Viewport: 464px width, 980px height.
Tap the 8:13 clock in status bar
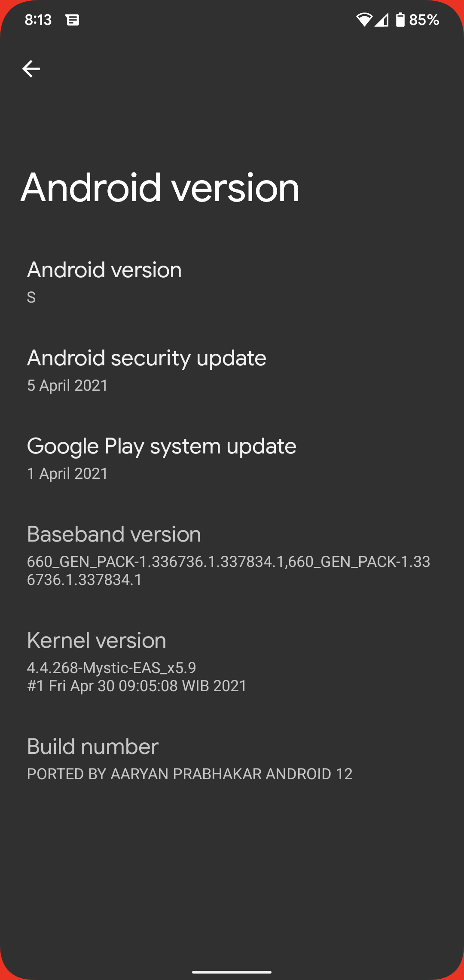[38, 20]
